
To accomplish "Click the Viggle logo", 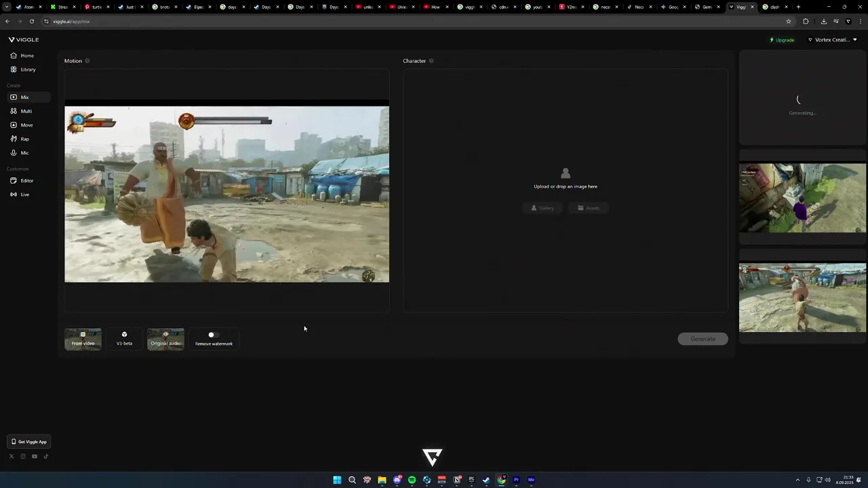I will pyautogui.click(x=24, y=40).
